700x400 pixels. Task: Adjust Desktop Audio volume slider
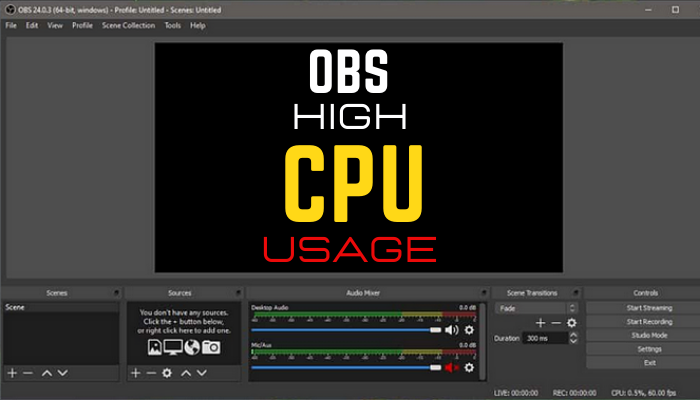346,330
